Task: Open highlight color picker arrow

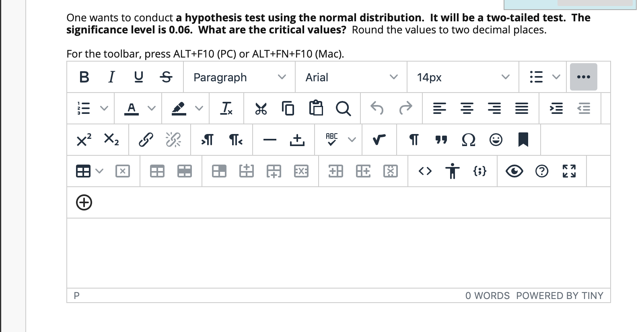Action: pyautogui.click(x=199, y=108)
